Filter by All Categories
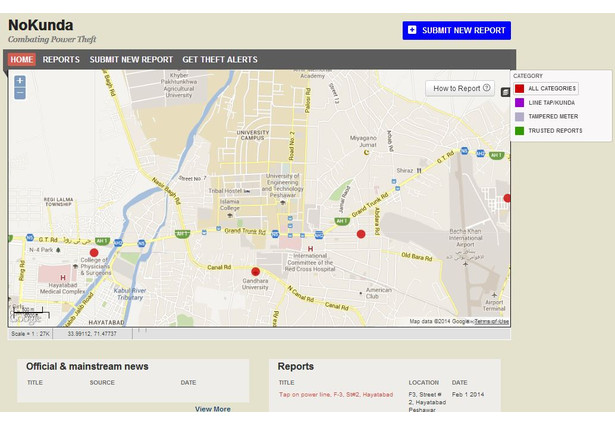The height and width of the screenshot is (424, 615). pyautogui.click(x=546, y=89)
